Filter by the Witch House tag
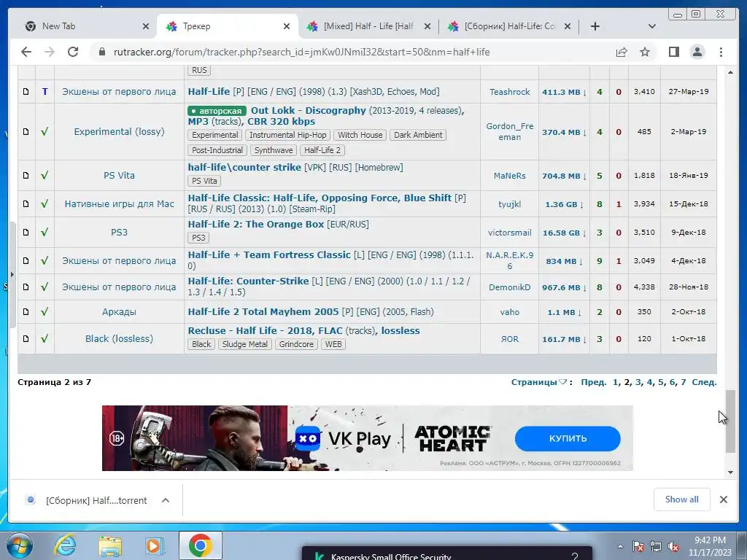The image size is (747, 560). pyautogui.click(x=360, y=135)
